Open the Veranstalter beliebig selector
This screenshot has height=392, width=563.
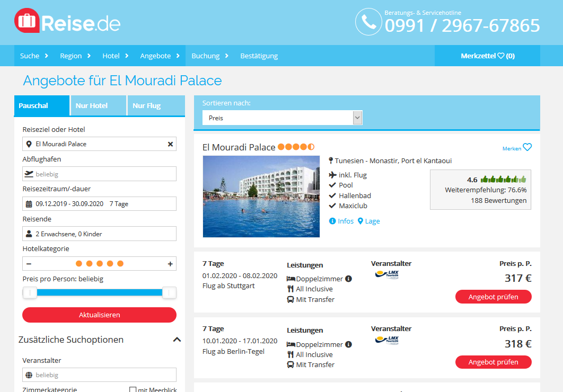100,375
